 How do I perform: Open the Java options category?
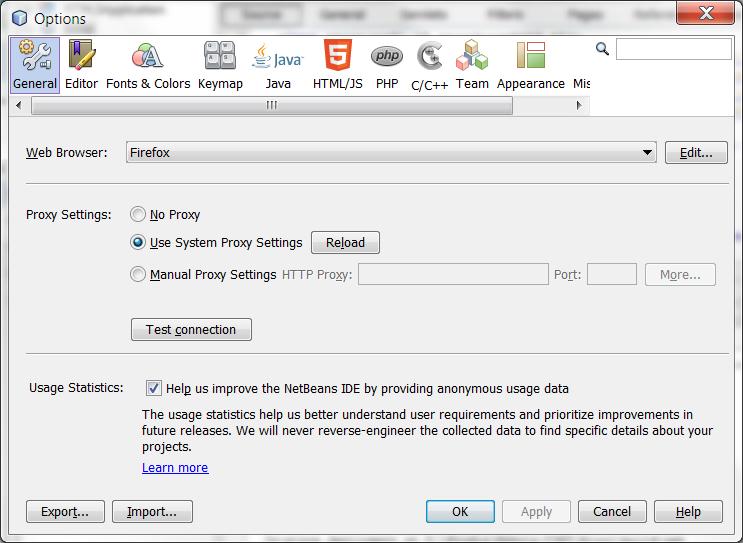point(278,65)
